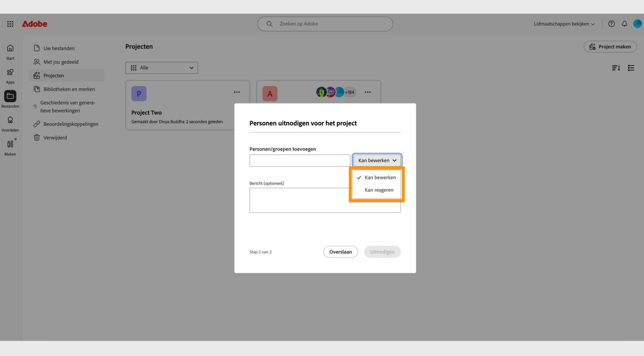Viewport: 644px width, 356px height.
Task: Open the Adobe apps grid launcher
Action: click(10, 24)
